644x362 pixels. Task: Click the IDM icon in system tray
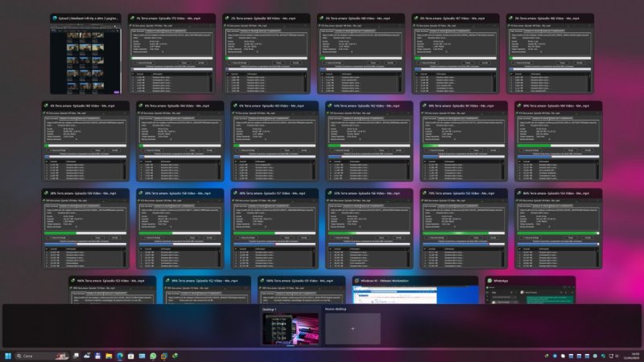547,356
